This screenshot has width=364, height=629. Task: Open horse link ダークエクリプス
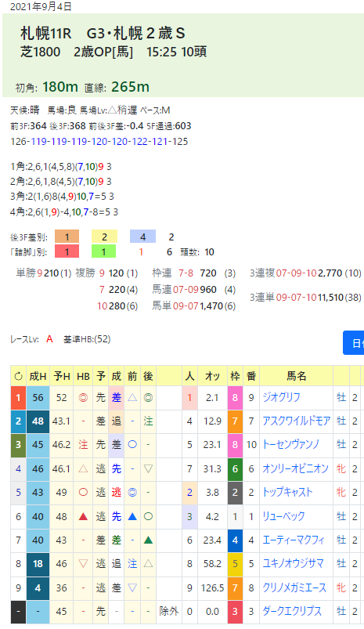pos(292,611)
